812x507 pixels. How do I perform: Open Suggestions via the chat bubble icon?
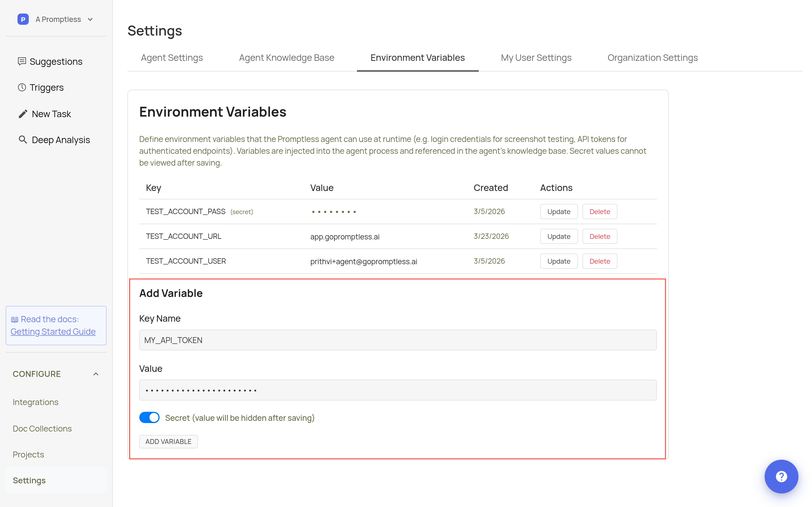(22, 61)
